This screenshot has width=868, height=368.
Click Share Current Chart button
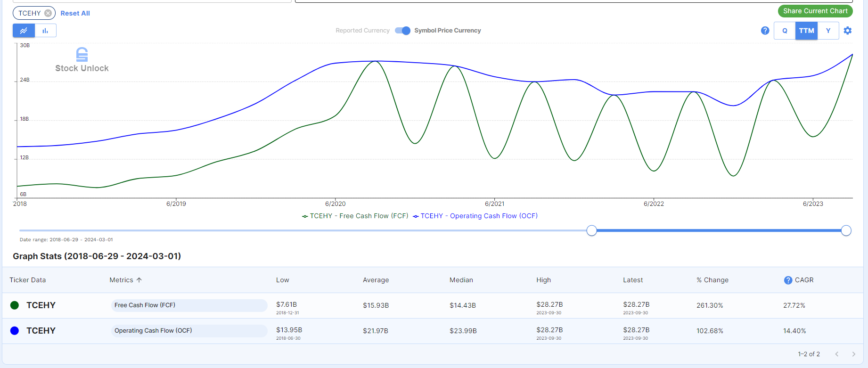coord(815,11)
